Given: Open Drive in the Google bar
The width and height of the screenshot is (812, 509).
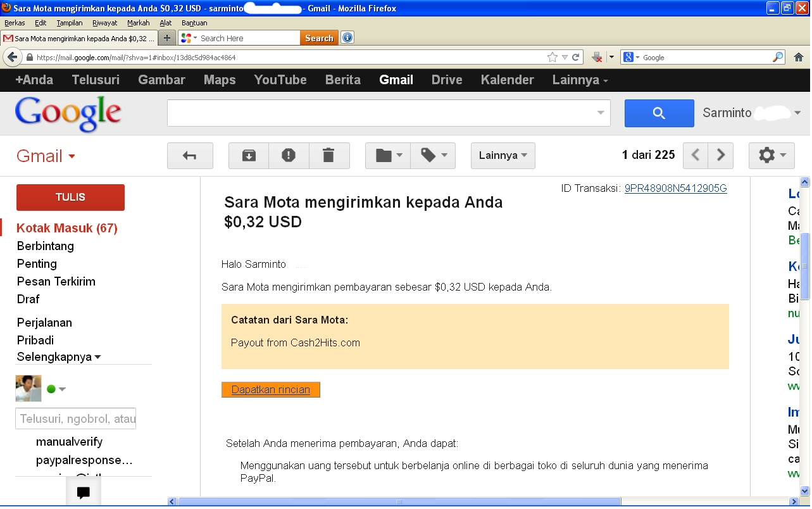Looking at the screenshot, I should coord(447,80).
